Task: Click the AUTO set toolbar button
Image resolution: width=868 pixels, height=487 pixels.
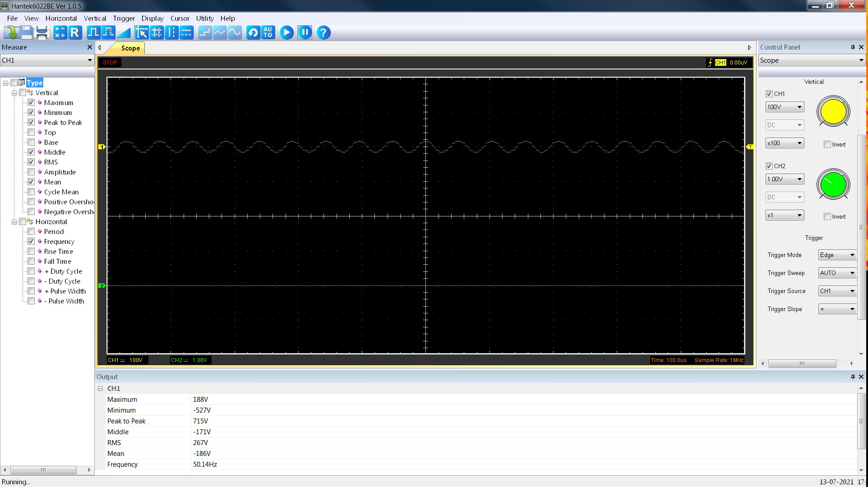Action: (268, 32)
